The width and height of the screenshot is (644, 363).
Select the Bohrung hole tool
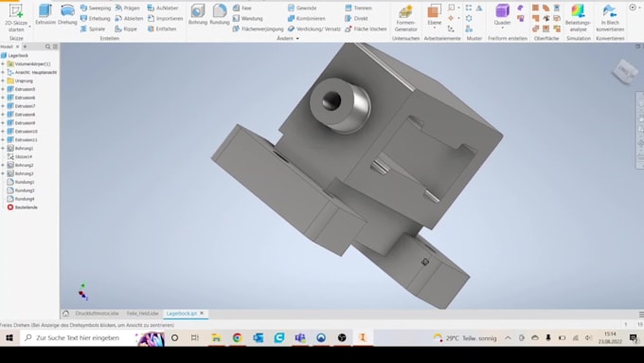[x=198, y=15]
